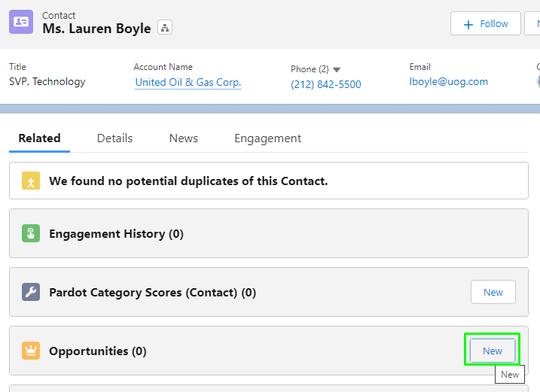Click New in the Opportunities section
The image size is (540, 392).
tap(493, 351)
